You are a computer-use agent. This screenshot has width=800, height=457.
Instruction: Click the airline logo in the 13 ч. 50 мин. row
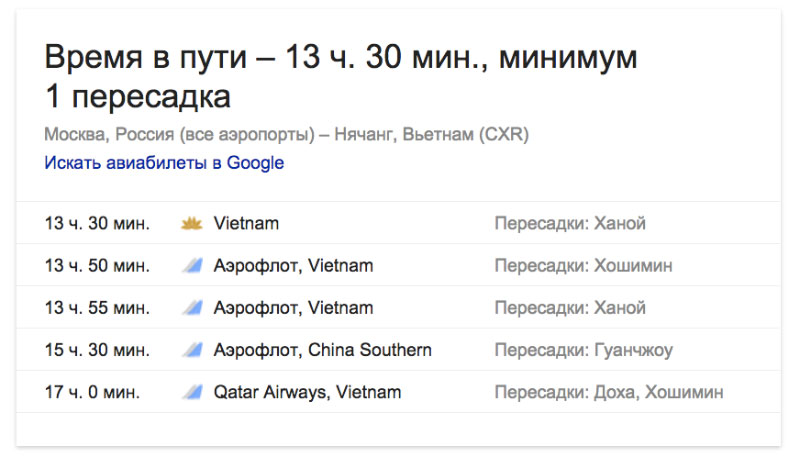191,266
